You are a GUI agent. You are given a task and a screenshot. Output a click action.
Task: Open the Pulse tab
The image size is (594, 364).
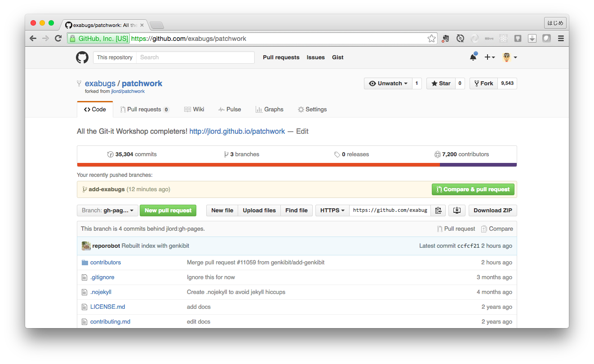230,110
